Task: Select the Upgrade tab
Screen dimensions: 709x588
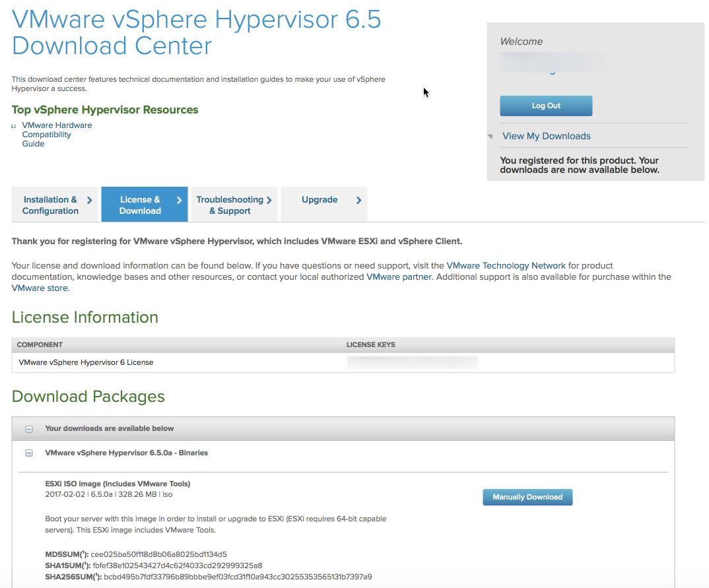Action: point(320,200)
